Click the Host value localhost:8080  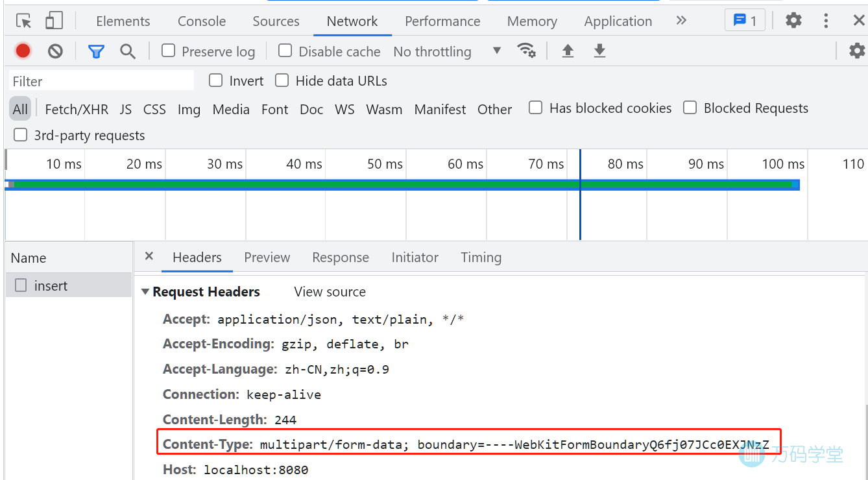pos(256,470)
